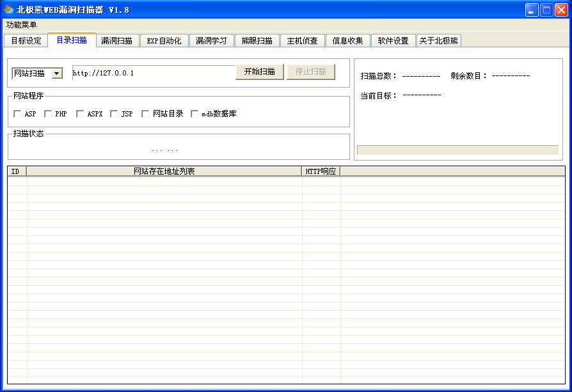This screenshot has width=572, height=392.
Task: Open the 漏洞学习 tab
Action: coord(212,40)
